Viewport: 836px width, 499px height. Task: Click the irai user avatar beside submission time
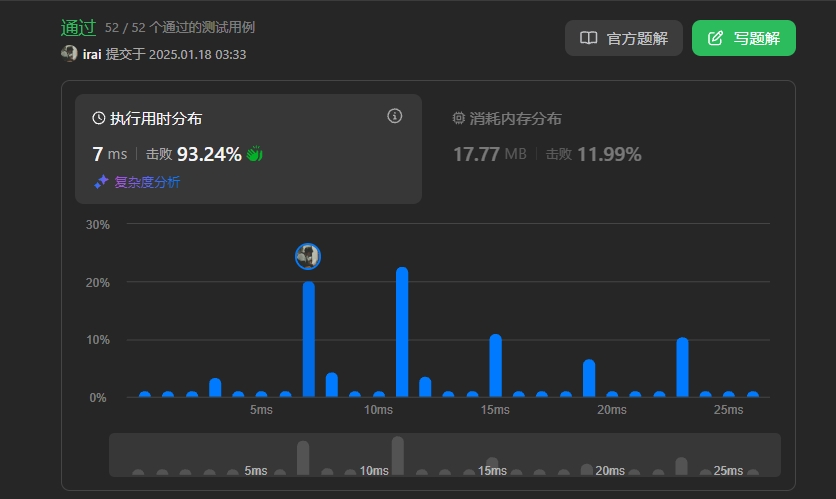point(69,54)
